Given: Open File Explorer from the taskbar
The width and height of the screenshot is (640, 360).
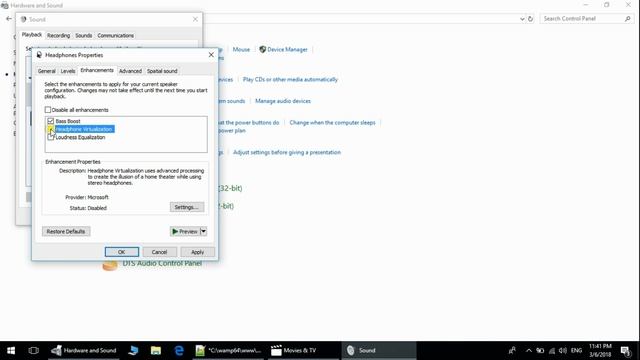Looking at the screenshot, I should (x=156, y=350).
